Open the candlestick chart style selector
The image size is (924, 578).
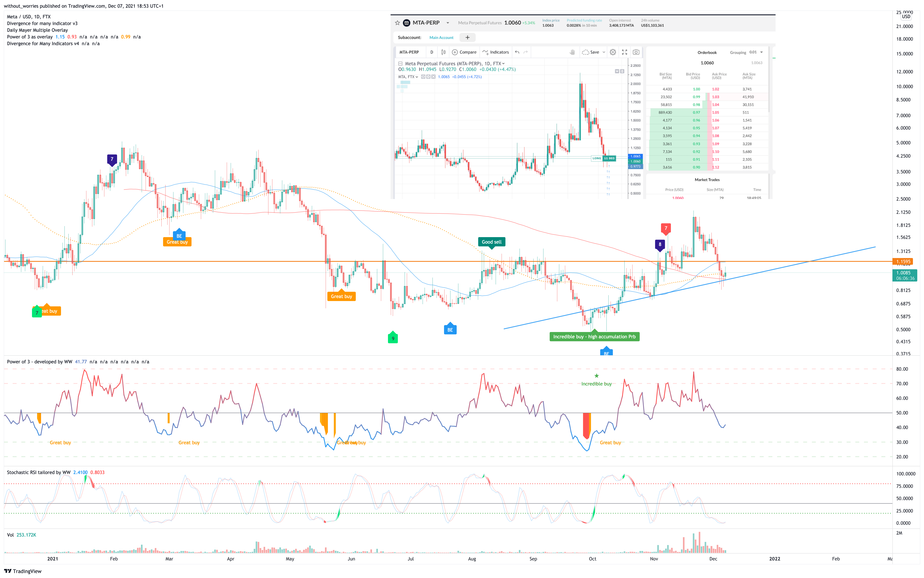tap(443, 52)
